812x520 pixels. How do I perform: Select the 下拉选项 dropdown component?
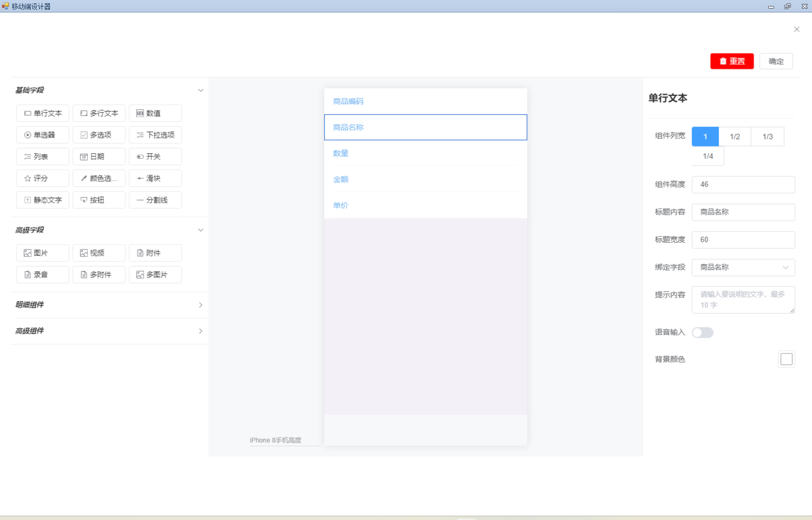(155, 135)
